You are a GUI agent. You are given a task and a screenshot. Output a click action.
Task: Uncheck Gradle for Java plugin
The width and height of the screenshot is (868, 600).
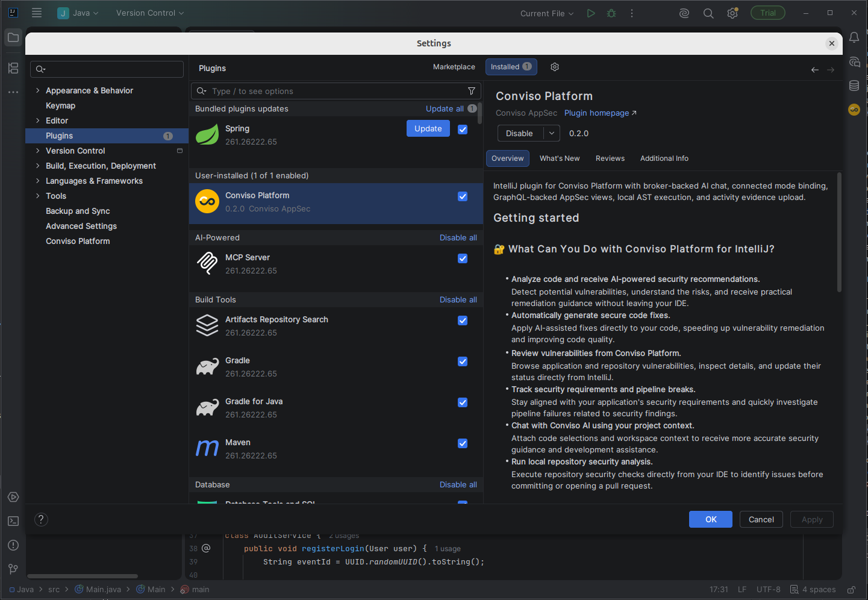tap(463, 402)
